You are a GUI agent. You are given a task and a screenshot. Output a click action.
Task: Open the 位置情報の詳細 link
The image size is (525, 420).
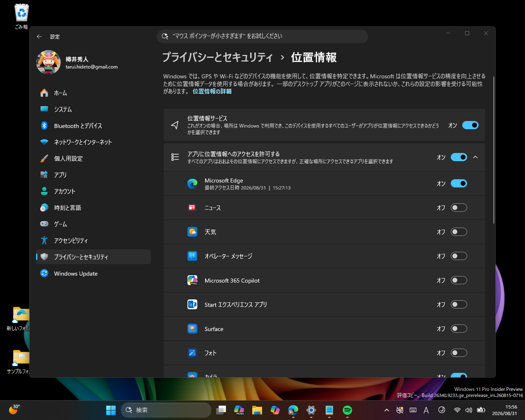pyautogui.click(x=212, y=91)
